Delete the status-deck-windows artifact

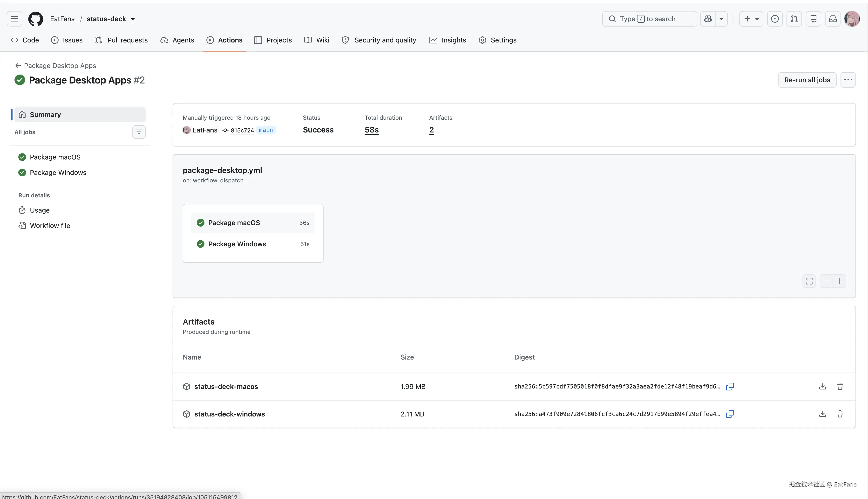840,414
